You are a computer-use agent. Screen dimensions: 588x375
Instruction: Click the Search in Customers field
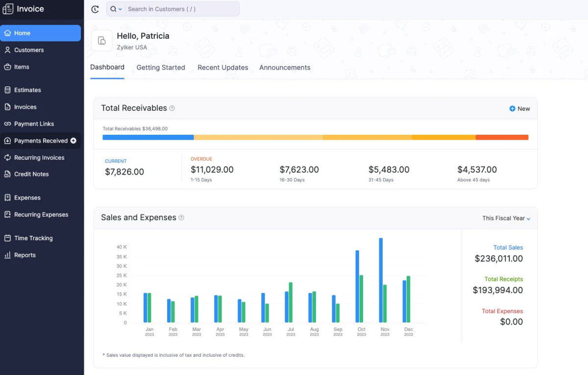click(x=181, y=9)
